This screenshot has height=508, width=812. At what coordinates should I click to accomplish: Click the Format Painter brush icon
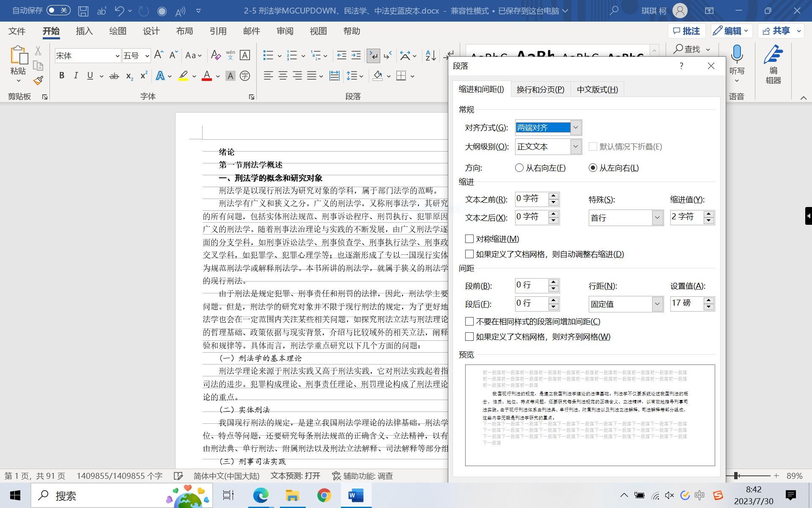[x=38, y=80]
